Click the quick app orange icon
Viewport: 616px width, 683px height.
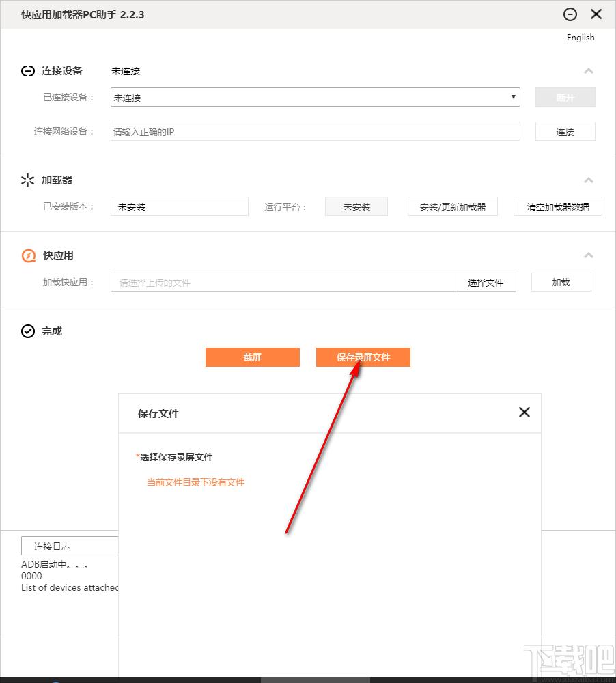click(x=28, y=255)
